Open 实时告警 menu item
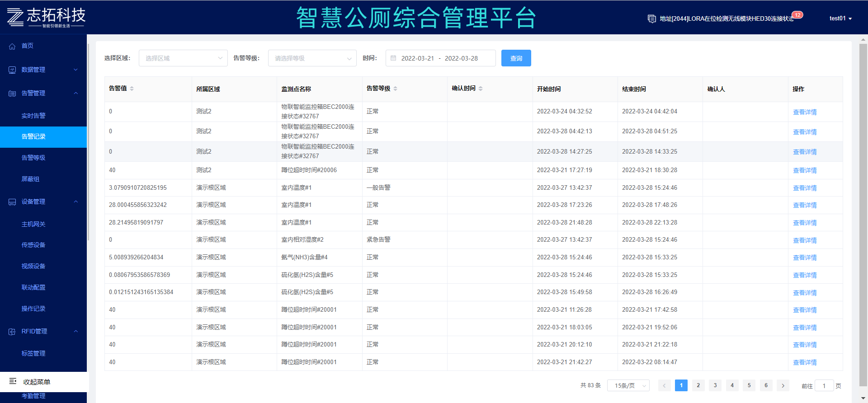This screenshot has width=868, height=403. [x=33, y=116]
